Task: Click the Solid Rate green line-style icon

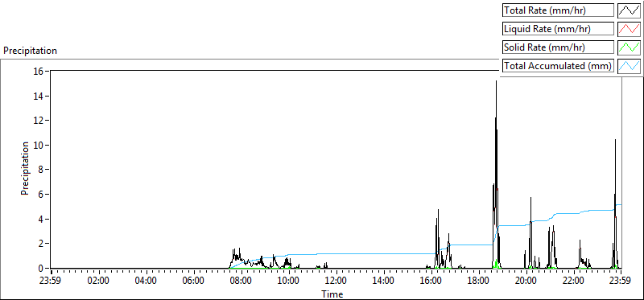Action: click(629, 47)
